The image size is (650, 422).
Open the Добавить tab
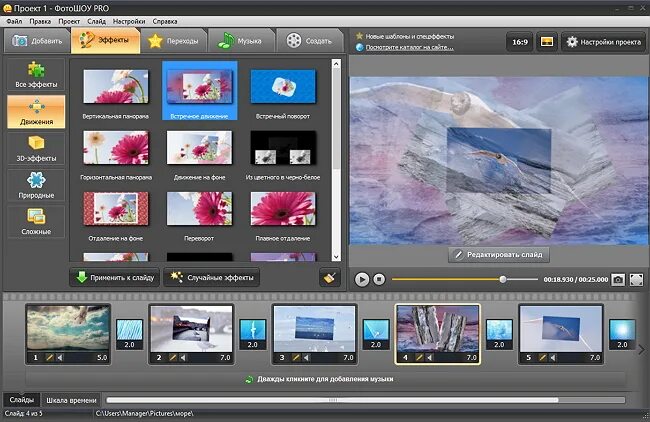click(37, 41)
